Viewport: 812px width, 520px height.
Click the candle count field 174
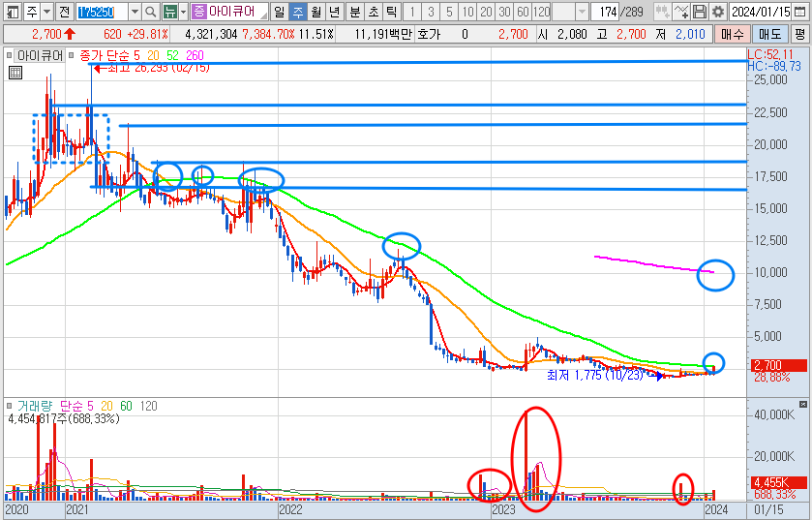tap(605, 12)
